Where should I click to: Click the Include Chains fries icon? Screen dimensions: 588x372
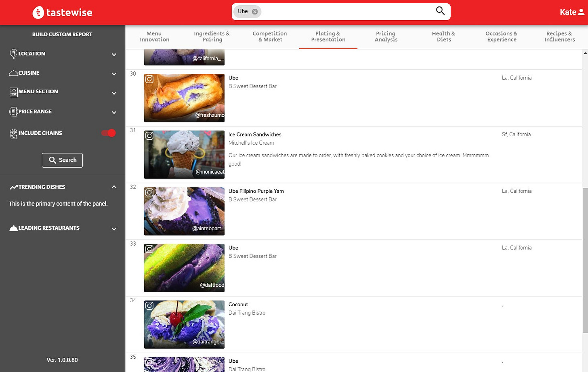click(13, 134)
